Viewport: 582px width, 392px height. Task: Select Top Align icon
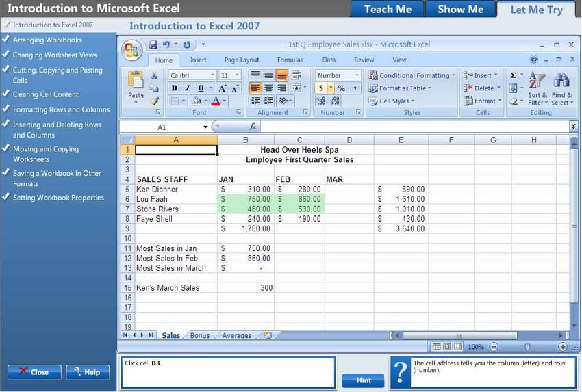(x=255, y=75)
